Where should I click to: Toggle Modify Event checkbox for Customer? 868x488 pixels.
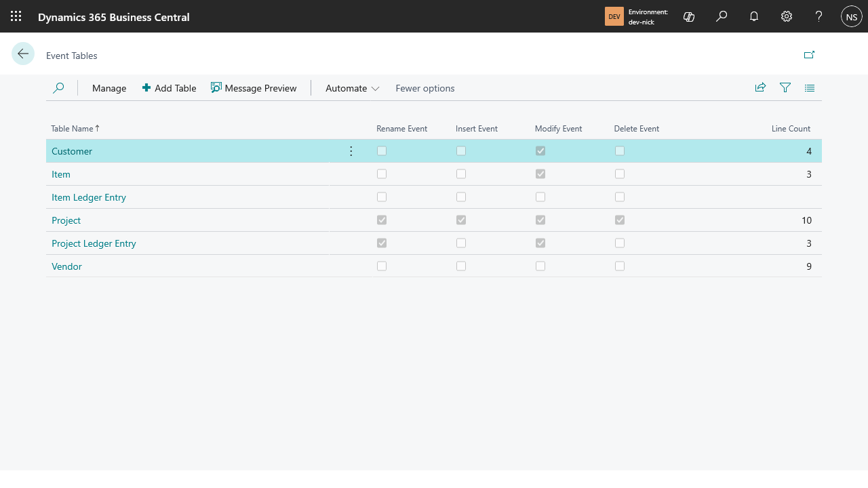point(540,151)
